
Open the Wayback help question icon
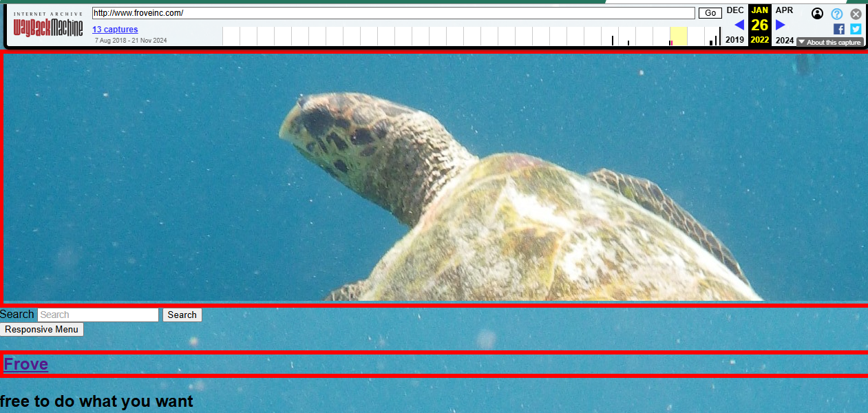pyautogui.click(x=836, y=13)
